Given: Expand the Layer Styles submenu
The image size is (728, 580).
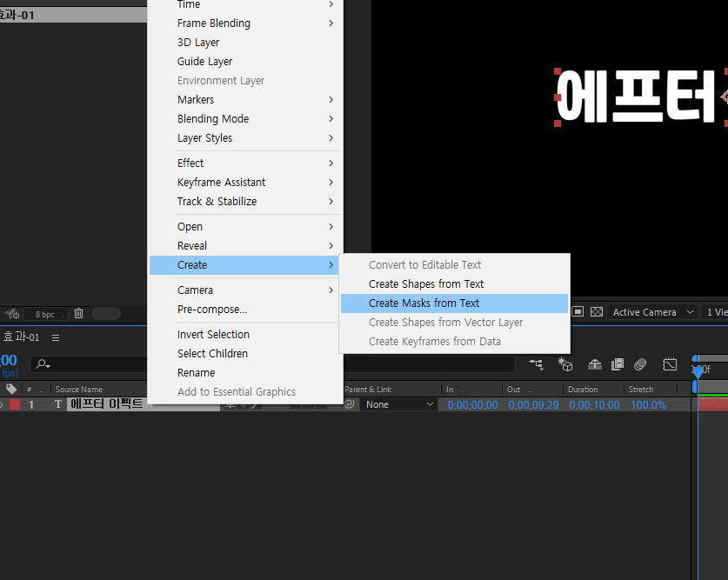Looking at the screenshot, I should click(246, 137).
